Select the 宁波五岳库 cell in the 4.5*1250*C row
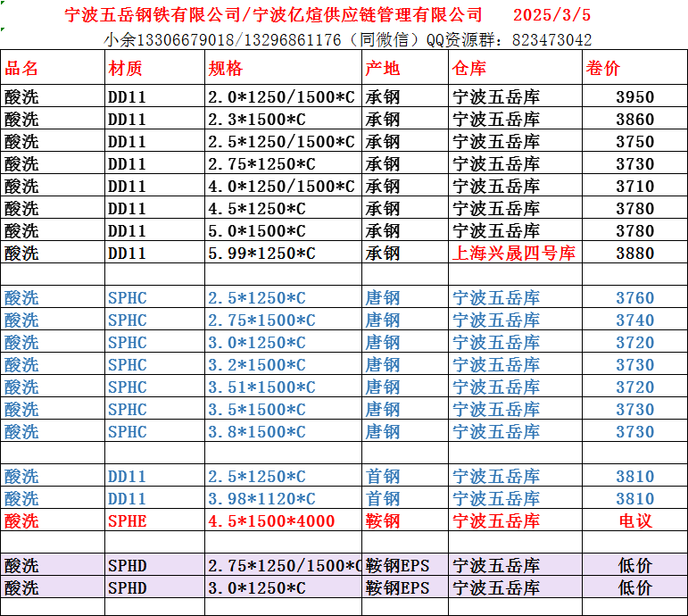The image size is (688, 616). tap(516, 208)
